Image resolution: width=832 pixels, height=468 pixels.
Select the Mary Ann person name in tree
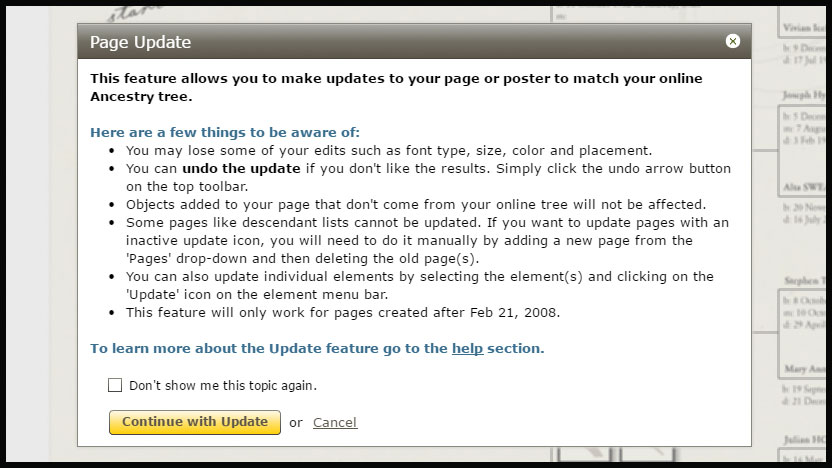pos(804,369)
